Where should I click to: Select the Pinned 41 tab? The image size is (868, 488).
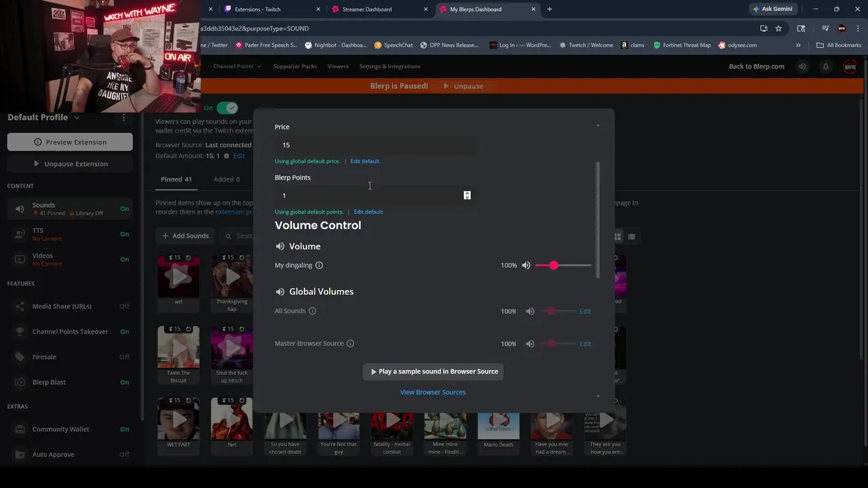click(x=176, y=180)
